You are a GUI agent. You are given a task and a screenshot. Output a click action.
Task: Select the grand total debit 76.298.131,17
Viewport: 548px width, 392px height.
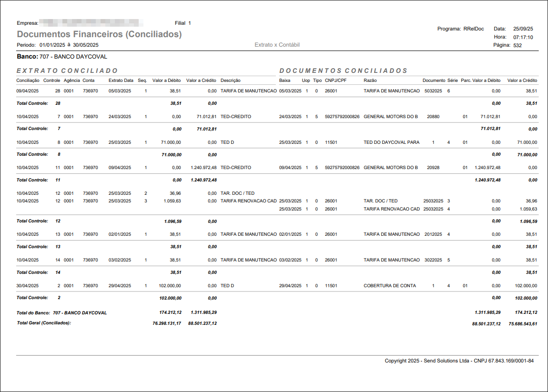pyautogui.click(x=163, y=323)
